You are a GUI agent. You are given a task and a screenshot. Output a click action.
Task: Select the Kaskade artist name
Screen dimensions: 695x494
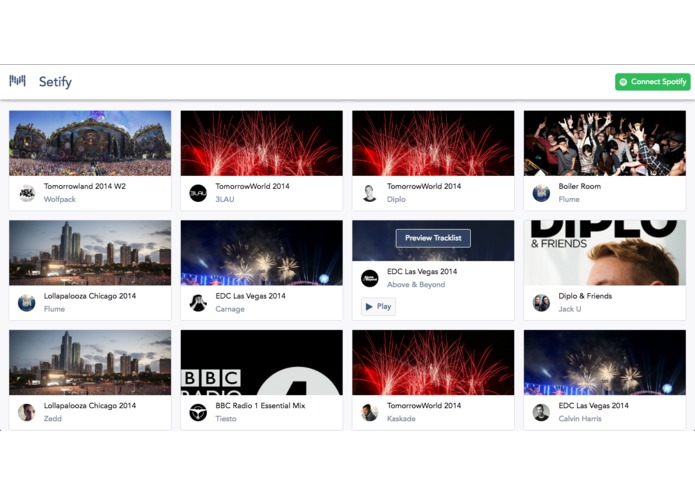point(401,419)
